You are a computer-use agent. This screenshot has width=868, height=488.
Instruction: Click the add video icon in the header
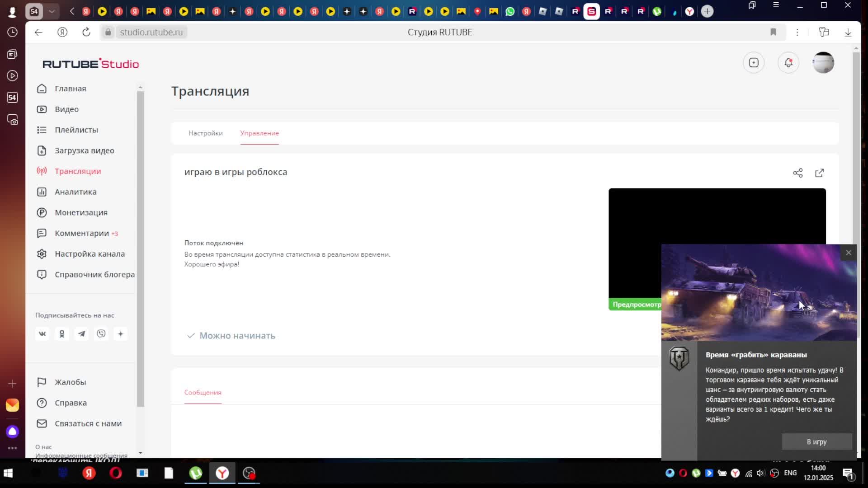tap(753, 63)
